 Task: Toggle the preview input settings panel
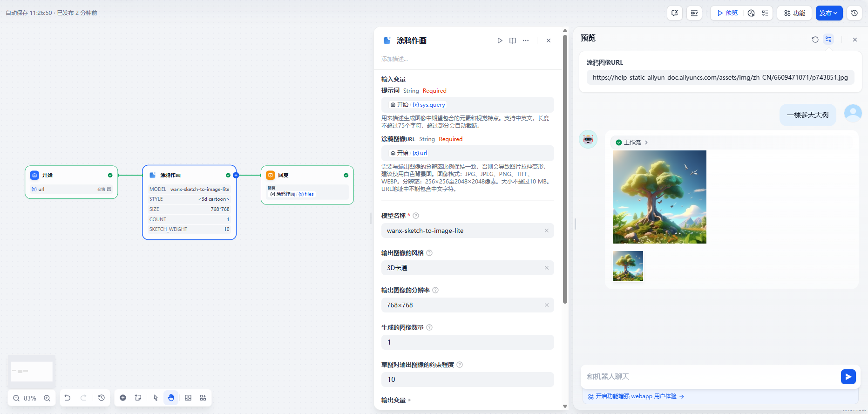click(x=828, y=40)
